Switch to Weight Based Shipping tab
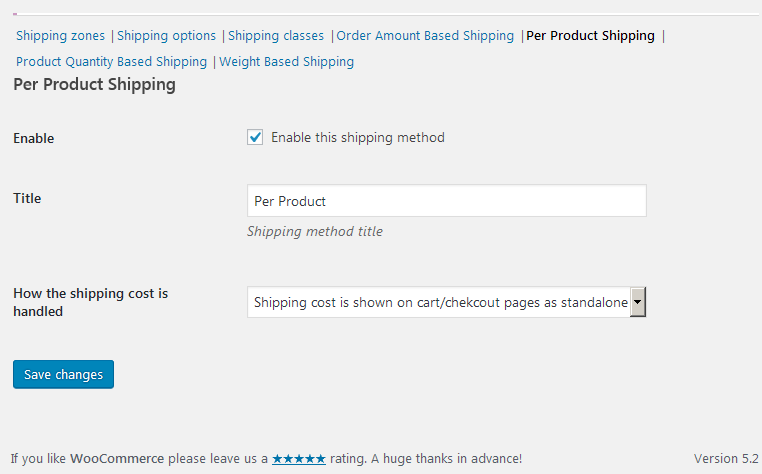This screenshot has width=762, height=474. pyautogui.click(x=286, y=62)
